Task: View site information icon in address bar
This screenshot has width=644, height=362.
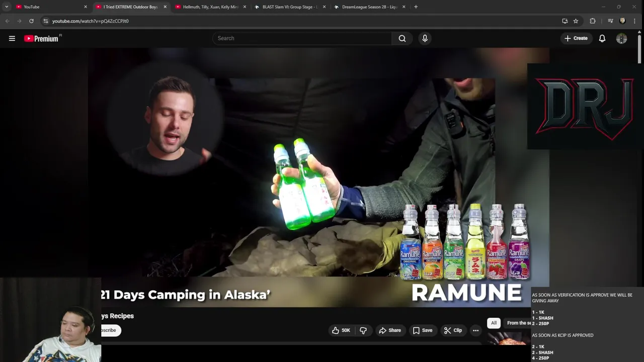Action: point(46,21)
